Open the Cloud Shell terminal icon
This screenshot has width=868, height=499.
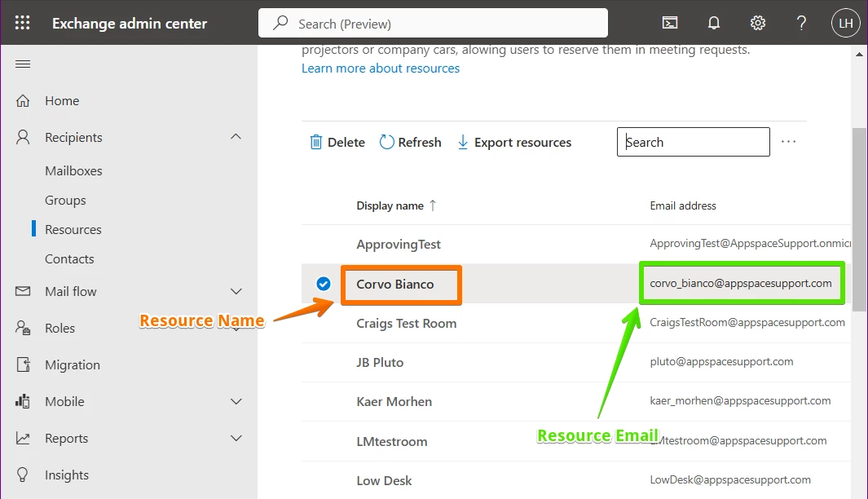[670, 23]
